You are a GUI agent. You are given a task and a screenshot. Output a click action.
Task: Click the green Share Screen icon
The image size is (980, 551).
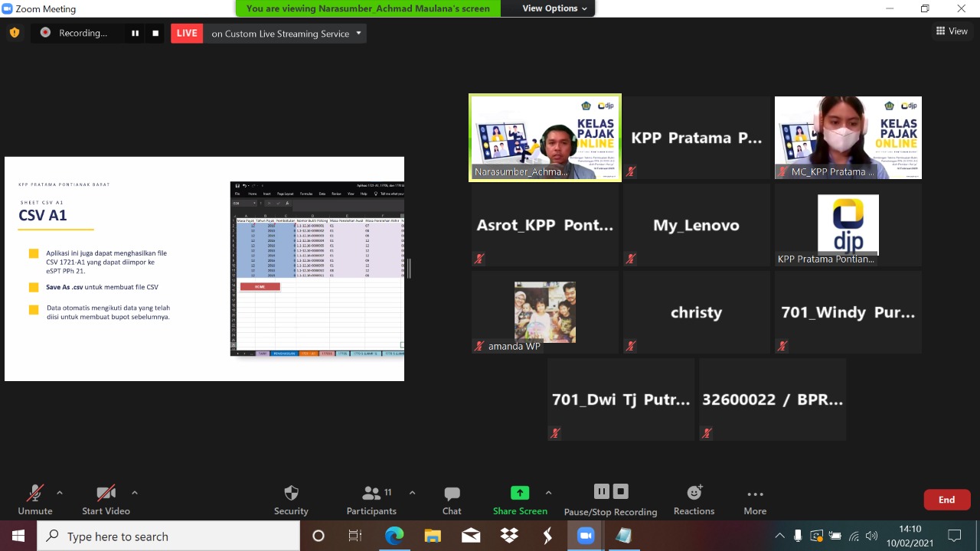tap(520, 493)
